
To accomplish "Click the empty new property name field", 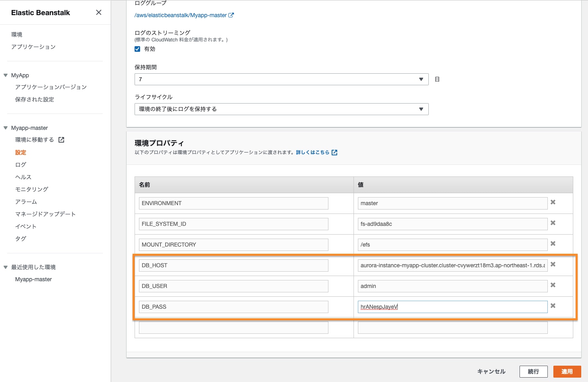I will tap(233, 328).
